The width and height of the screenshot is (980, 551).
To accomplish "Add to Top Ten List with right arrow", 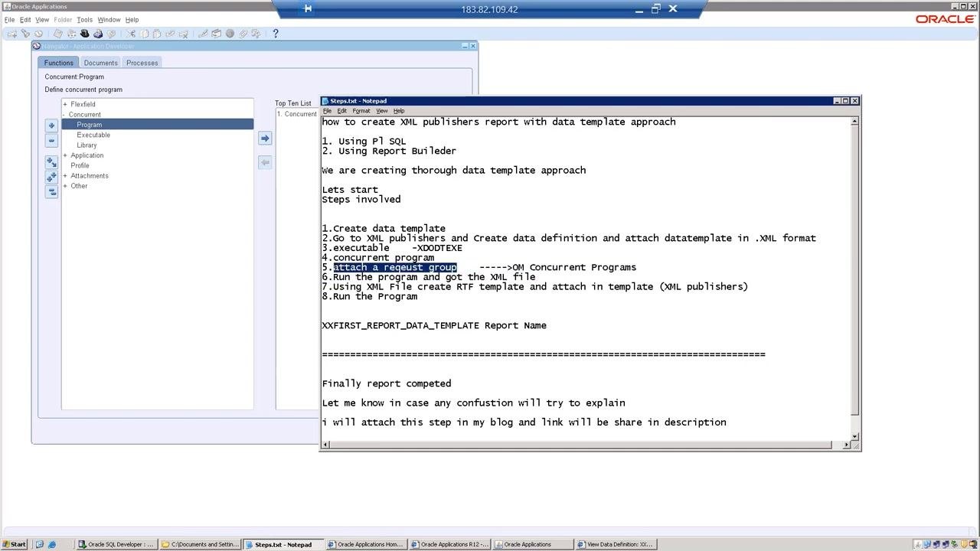I will click(x=265, y=139).
